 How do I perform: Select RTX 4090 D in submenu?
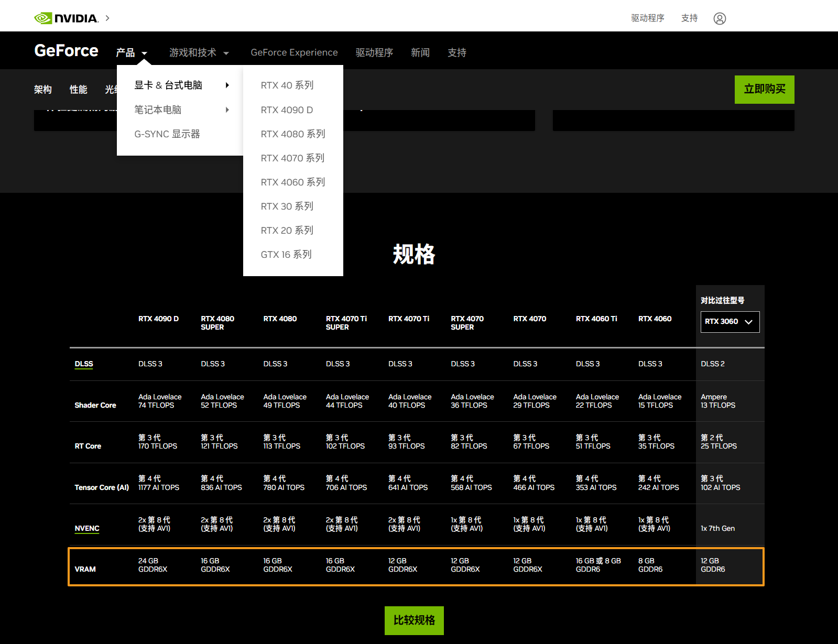tap(287, 110)
